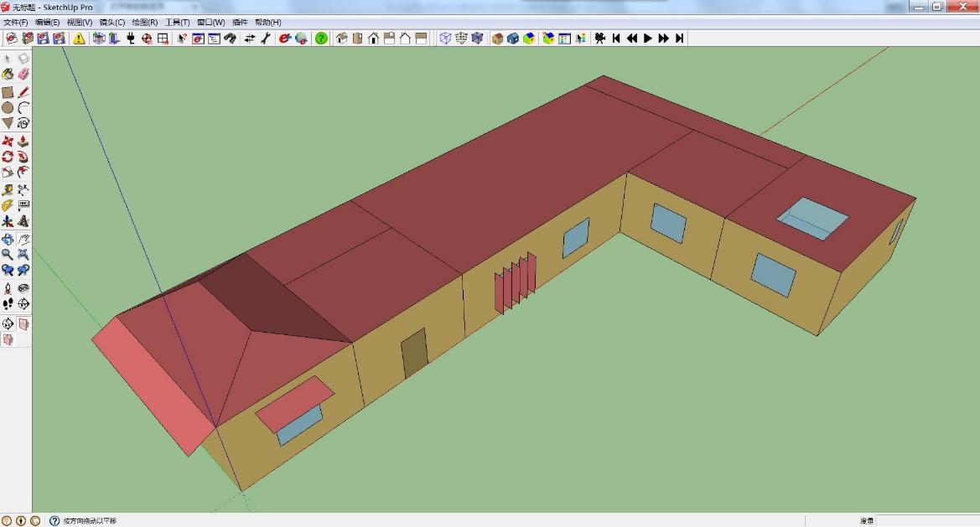Click the movie camera animation icon
The image size is (980, 527).
600,39
